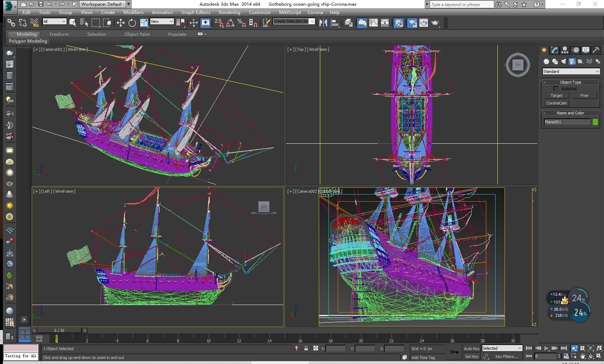
Task: Click the Mirror tool icon
Action: (323, 23)
